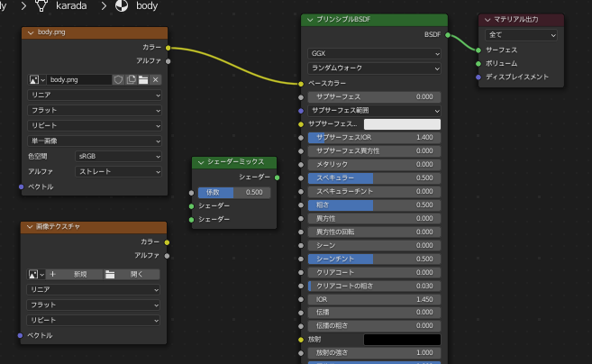
Task: Click the new copy icon for body.png image
Action: [131, 79]
